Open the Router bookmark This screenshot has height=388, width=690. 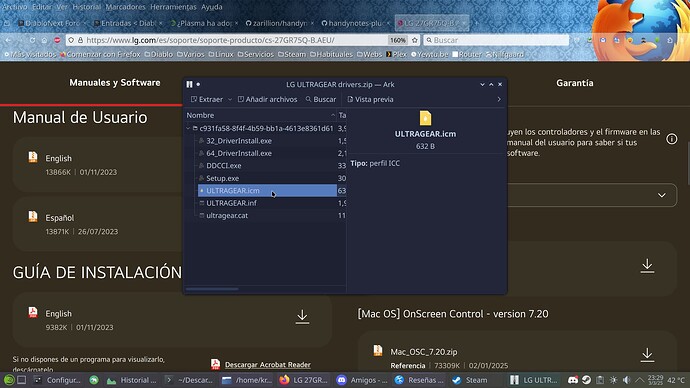(x=467, y=55)
